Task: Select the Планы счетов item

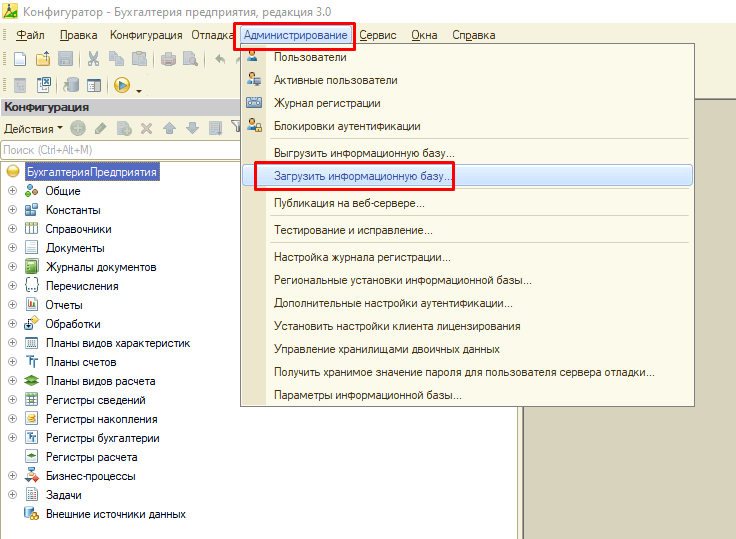Action: (x=81, y=362)
